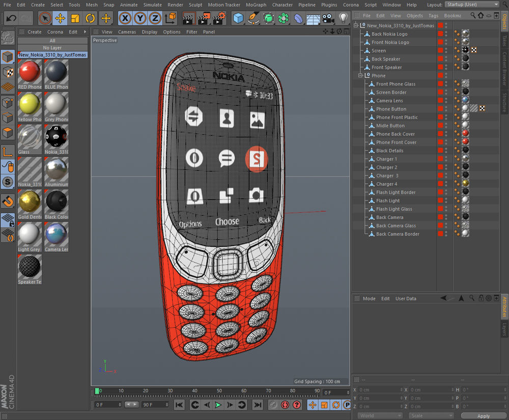Activate the Move tool
509x420 pixels.
click(60, 18)
